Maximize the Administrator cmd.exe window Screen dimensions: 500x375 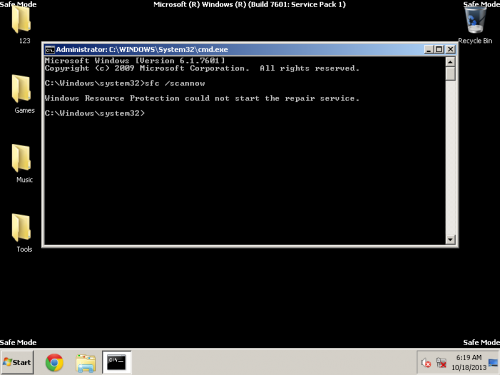pyautogui.click(x=439, y=50)
